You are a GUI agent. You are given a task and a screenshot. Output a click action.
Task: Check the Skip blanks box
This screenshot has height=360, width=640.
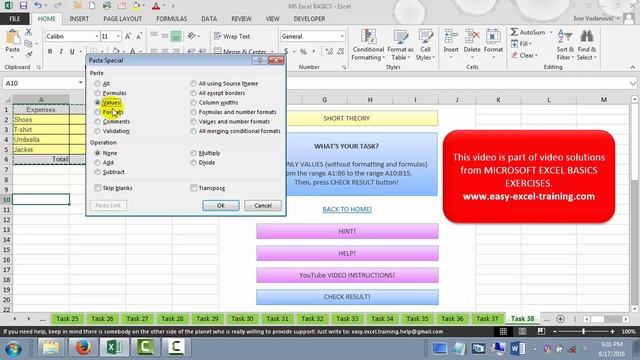click(98, 188)
